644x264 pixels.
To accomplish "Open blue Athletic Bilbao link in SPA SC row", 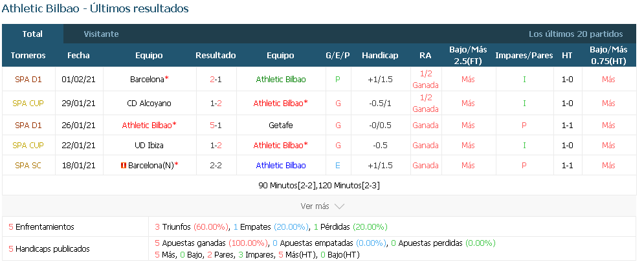I will tap(280, 166).
